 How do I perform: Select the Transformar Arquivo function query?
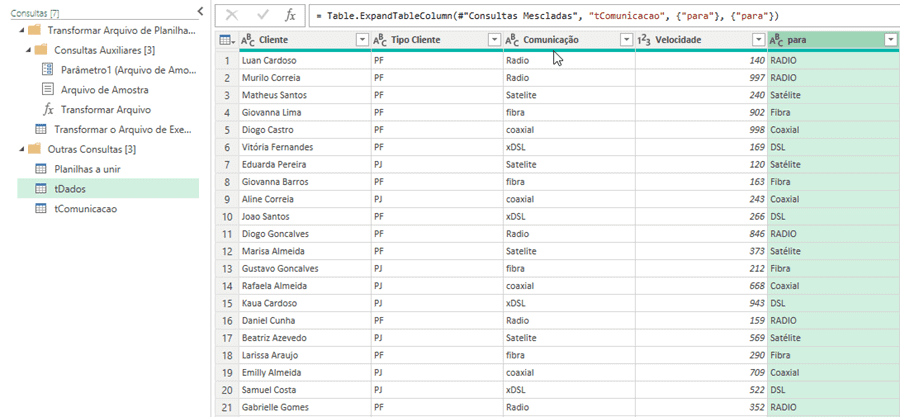click(105, 110)
